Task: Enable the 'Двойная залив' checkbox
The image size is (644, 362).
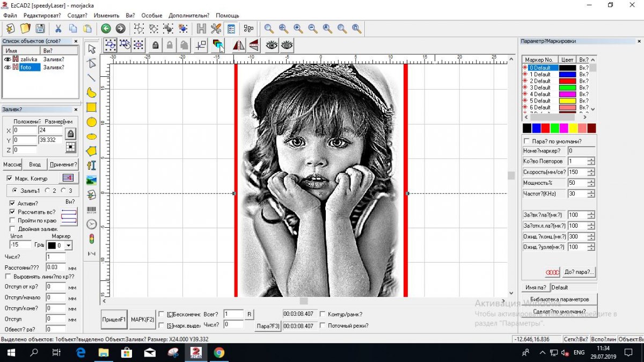Action: 12,229
